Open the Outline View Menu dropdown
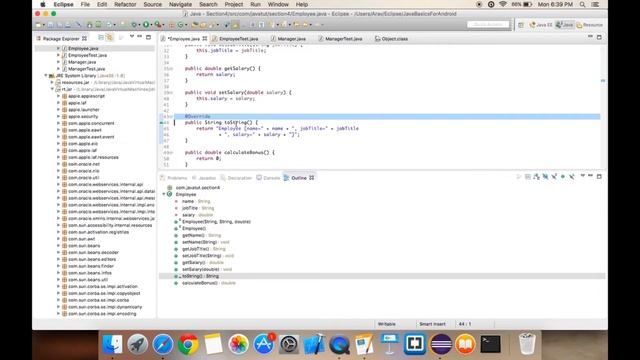Image resolution: width=640 pixels, height=360 pixels. point(583,176)
